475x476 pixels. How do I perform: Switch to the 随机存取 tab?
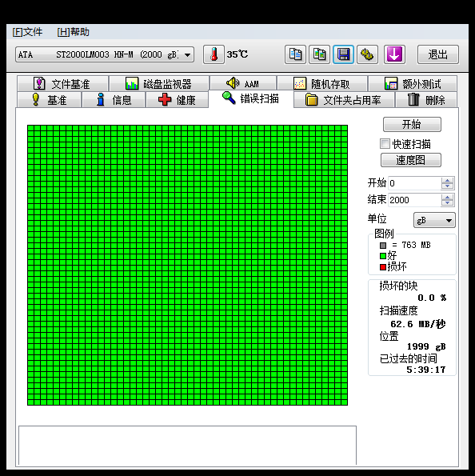(x=322, y=83)
